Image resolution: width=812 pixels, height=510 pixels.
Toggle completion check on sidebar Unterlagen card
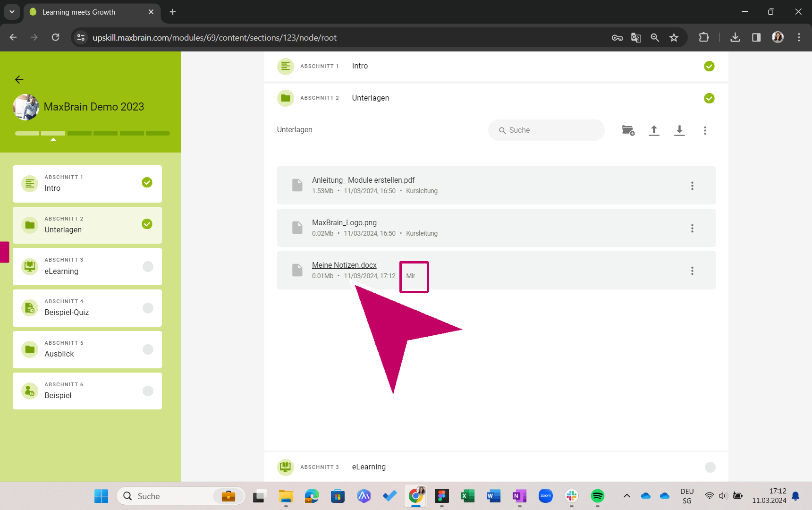pos(147,224)
